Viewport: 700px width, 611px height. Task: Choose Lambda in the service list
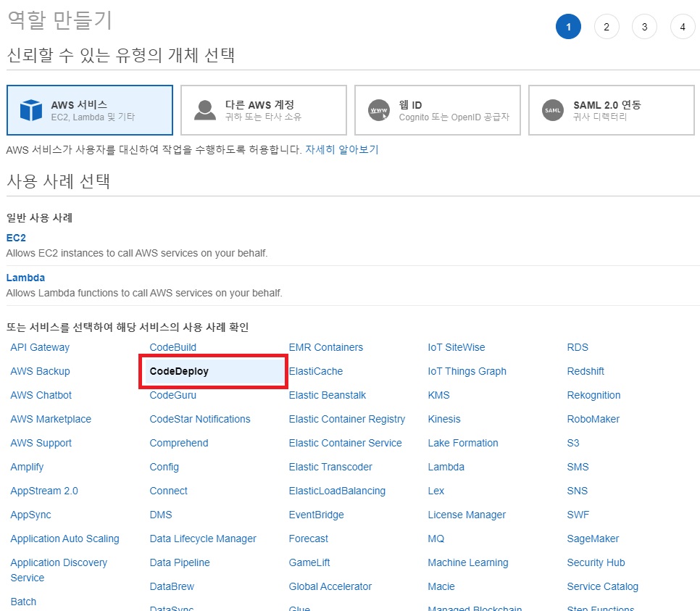pyautogui.click(x=446, y=467)
